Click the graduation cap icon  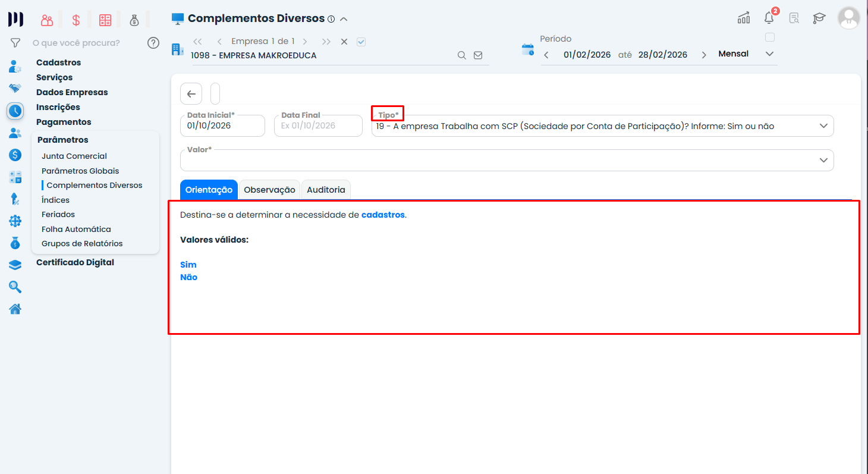pyautogui.click(x=819, y=18)
